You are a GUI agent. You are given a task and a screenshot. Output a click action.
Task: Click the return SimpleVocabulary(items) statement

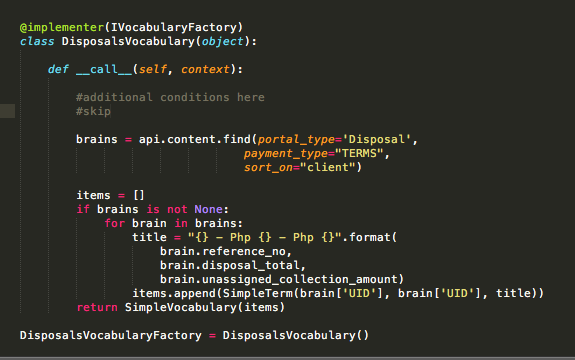click(180, 307)
